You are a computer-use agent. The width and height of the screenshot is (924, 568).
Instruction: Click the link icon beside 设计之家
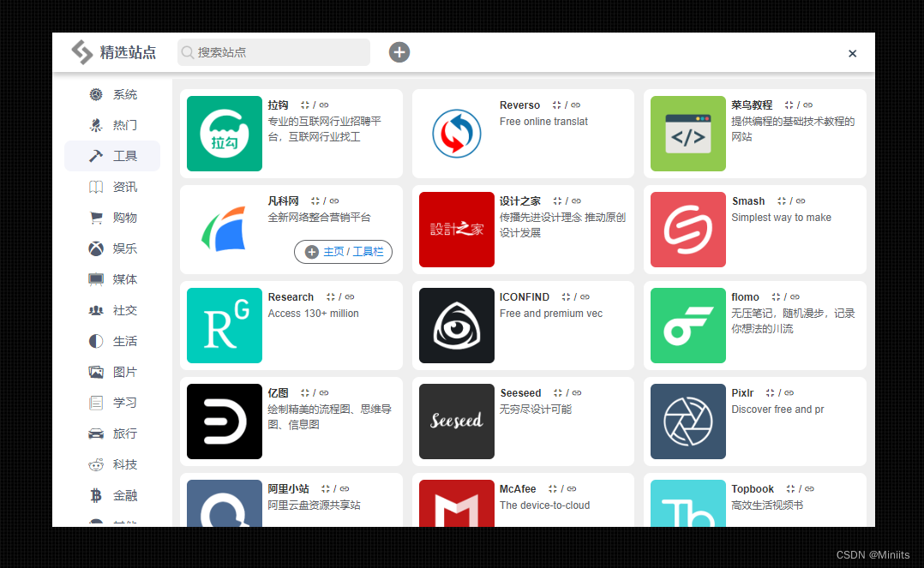(x=576, y=201)
